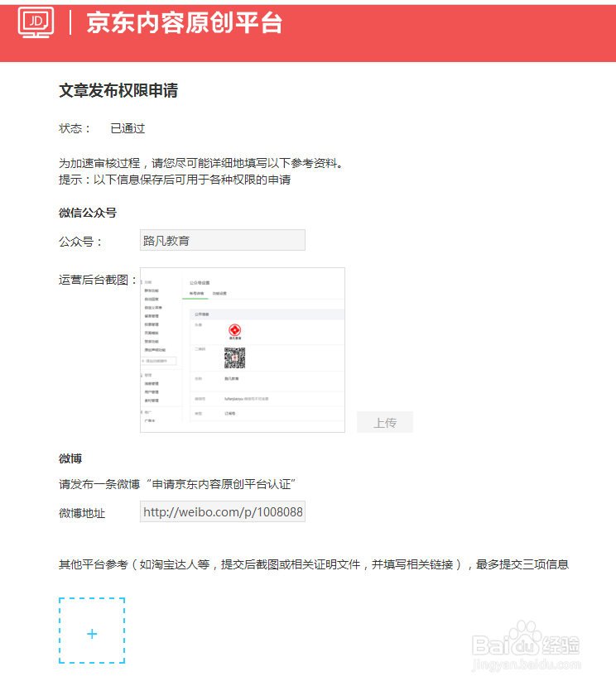Click the 提示 hint line about saved information

pyautogui.click(x=175, y=180)
